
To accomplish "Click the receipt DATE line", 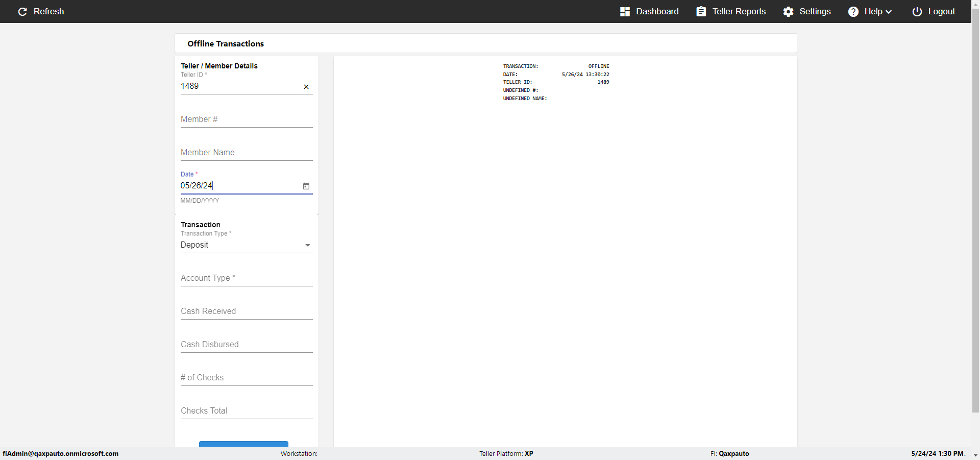I will [556, 75].
